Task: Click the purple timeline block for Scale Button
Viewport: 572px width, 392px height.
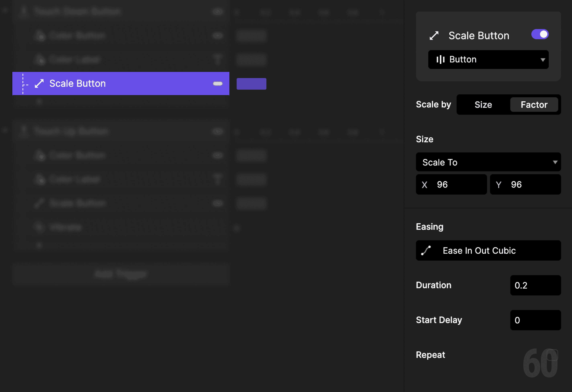Action: [x=251, y=83]
